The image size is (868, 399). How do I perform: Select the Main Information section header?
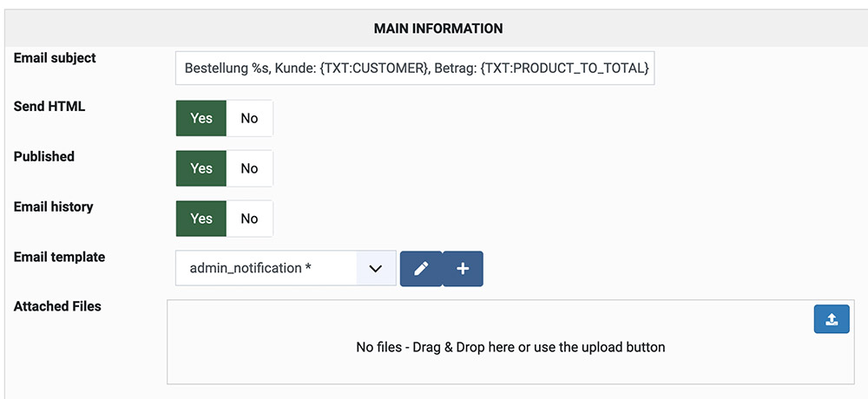(x=437, y=29)
